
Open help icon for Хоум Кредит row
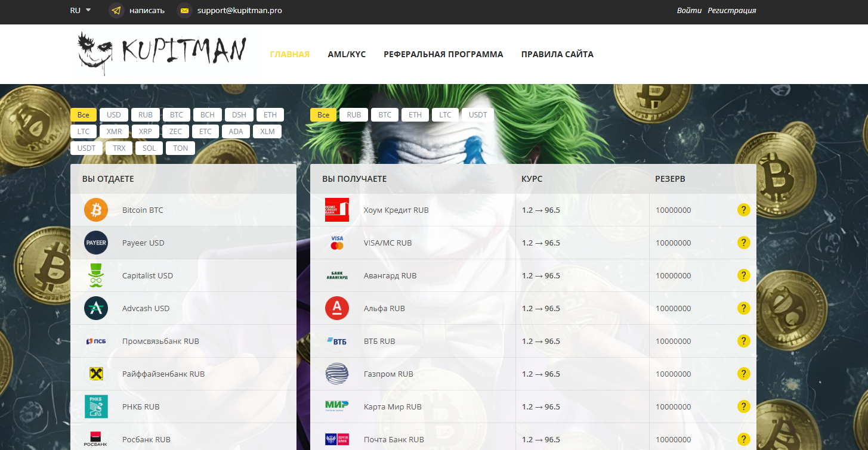tap(743, 210)
